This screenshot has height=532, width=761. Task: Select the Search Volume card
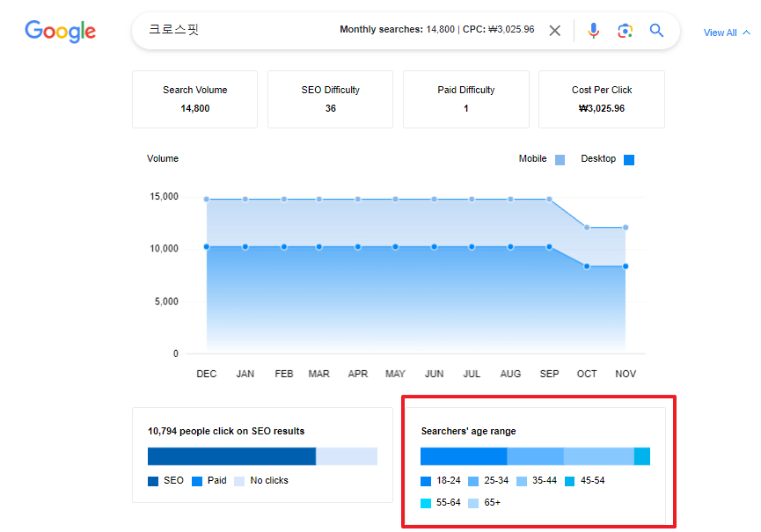(x=195, y=99)
